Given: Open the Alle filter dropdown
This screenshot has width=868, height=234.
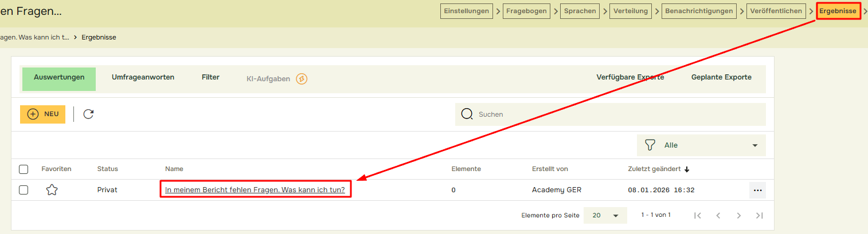Looking at the screenshot, I should click(x=701, y=145).
